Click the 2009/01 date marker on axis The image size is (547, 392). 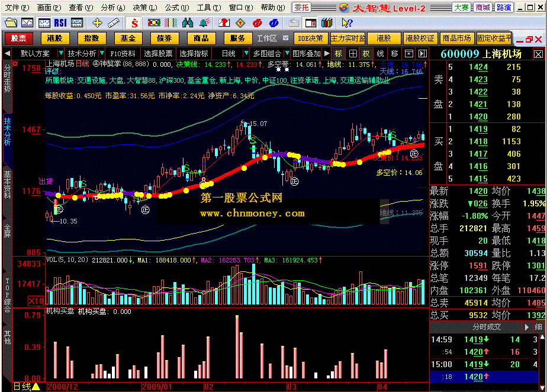(157, 387)
